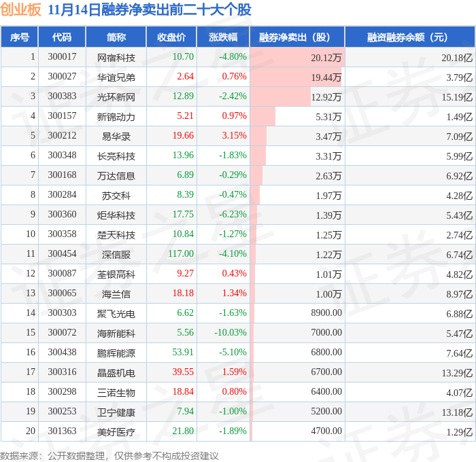Click the 涨跌幅 column header
Image resolution: width=476 pixels, height=462 pixels.
pos(223,37)
